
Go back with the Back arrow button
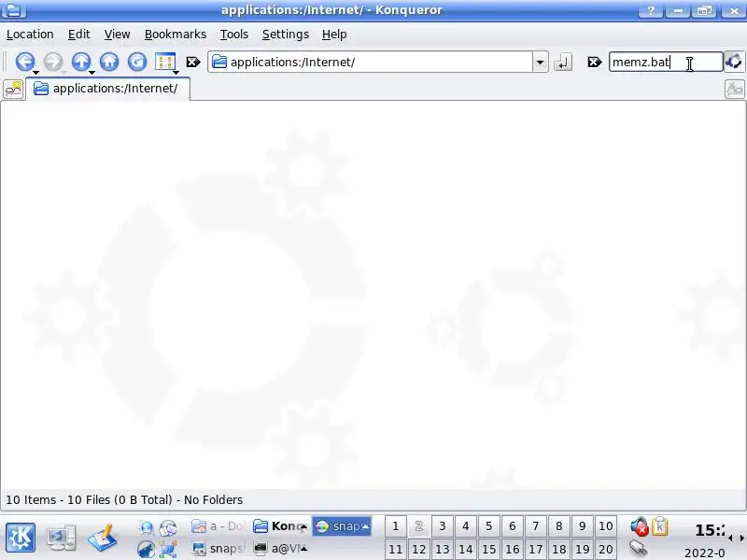click(25, 62)
